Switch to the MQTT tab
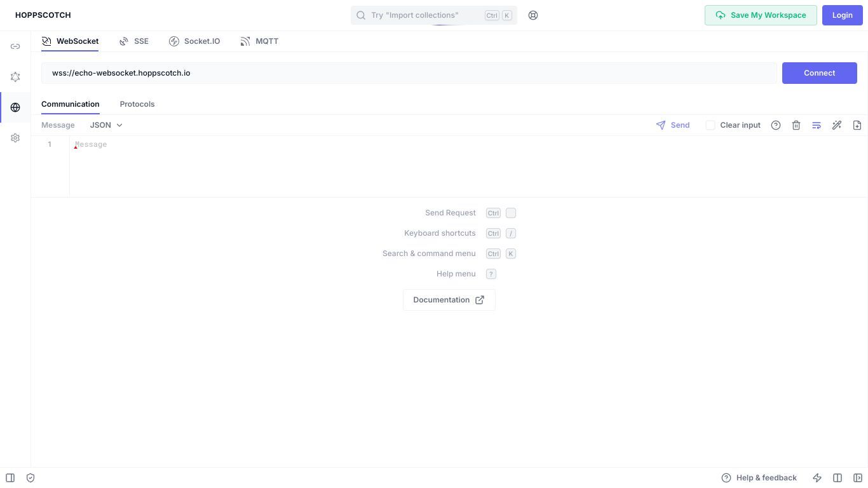Screen dimensions: 868x488 click(259, 41)
